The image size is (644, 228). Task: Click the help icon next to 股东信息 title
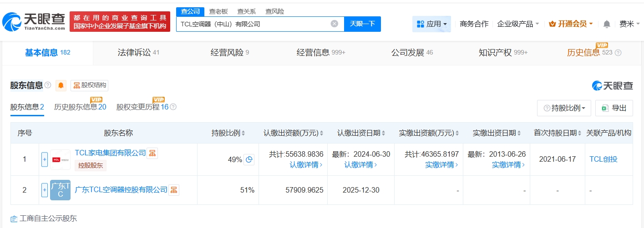[48, 85]
